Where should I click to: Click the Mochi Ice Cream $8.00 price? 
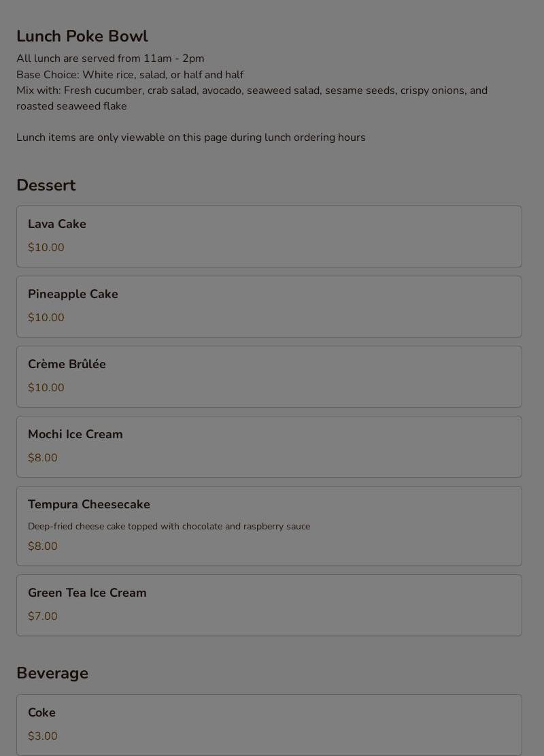click(42, 457)
